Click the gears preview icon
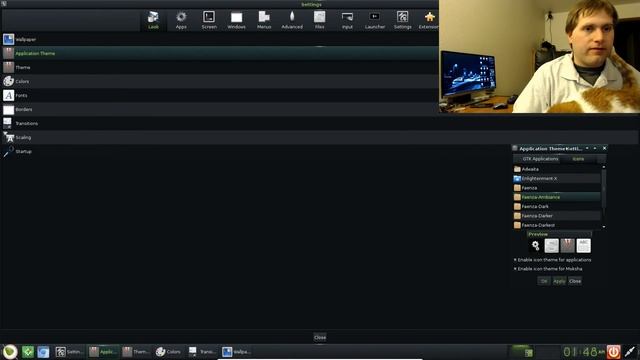The width and height of the screenshot is (640, 360). 536,246
